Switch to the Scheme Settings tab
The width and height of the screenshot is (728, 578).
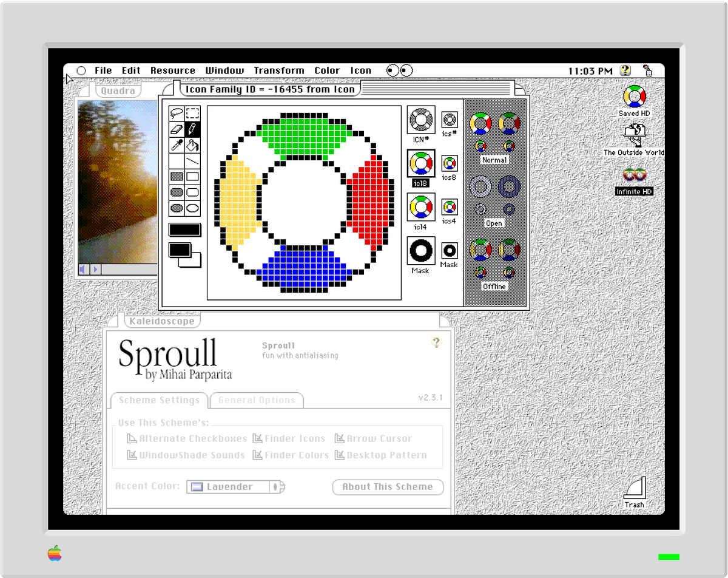(x=159, y=401)
